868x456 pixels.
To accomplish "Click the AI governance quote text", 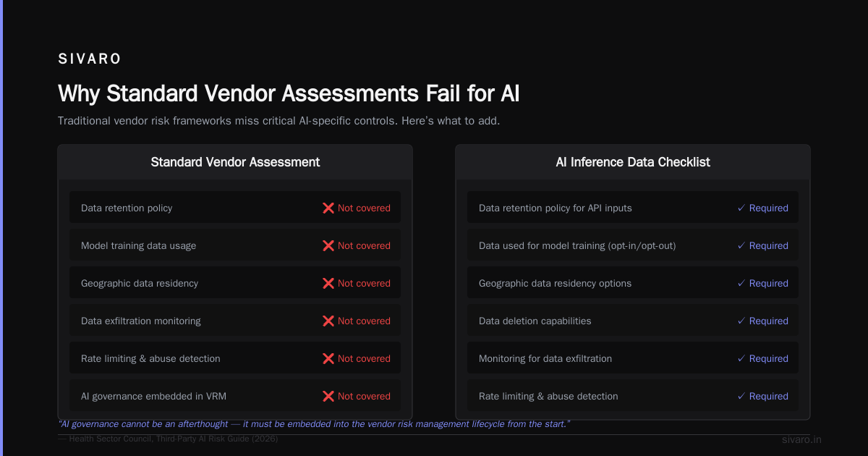I will (x=314, y=423).
